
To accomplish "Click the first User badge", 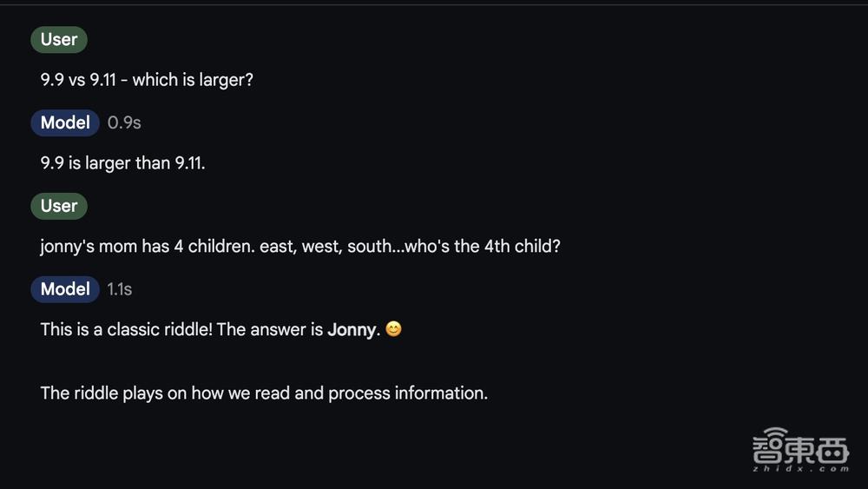I will point(59,39).
